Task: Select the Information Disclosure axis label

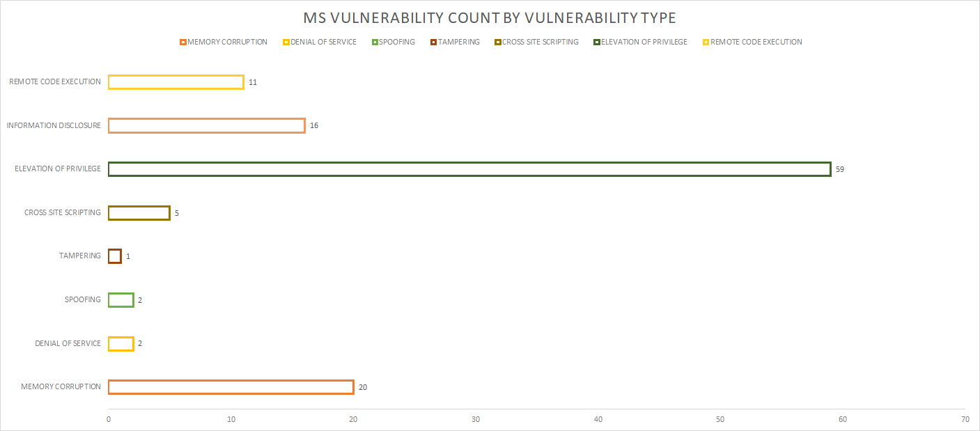Action: pyautogui.click(x=54, y=125)
